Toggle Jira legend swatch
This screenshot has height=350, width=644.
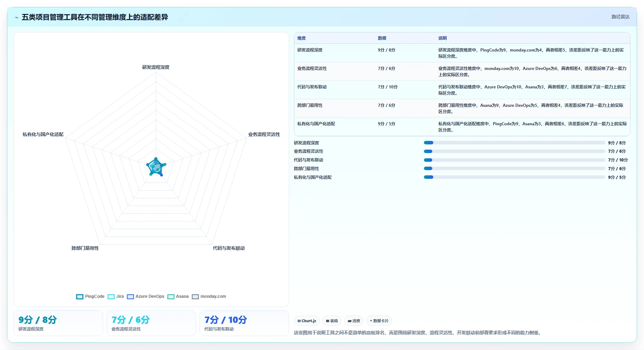click(111, 296)
